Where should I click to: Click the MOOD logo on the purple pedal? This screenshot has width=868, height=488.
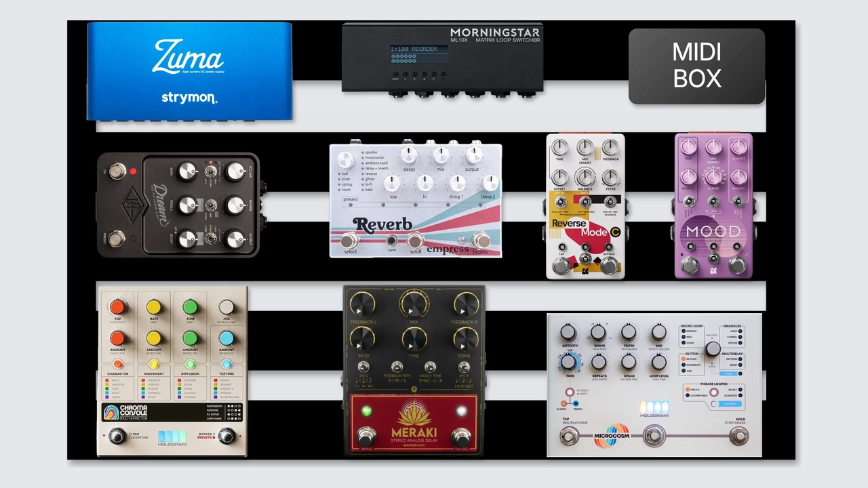(x=713, y=232)
